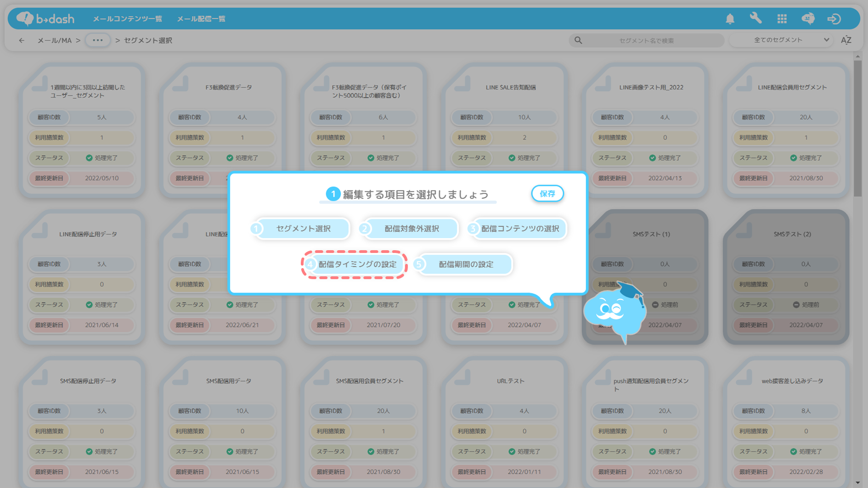Screen dimensions: 868x488
Task: Click 処理前 status on SMSテスト (2)
Action: coord(806,305)
